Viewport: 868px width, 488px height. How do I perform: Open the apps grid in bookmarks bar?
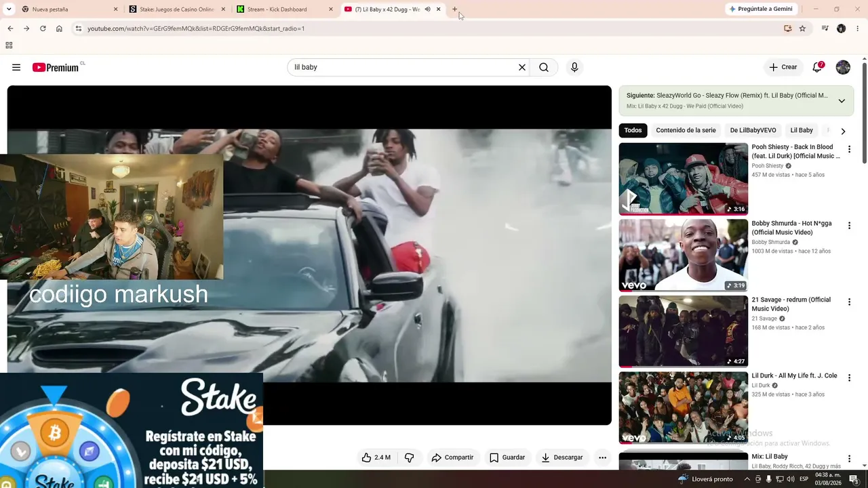9,45
